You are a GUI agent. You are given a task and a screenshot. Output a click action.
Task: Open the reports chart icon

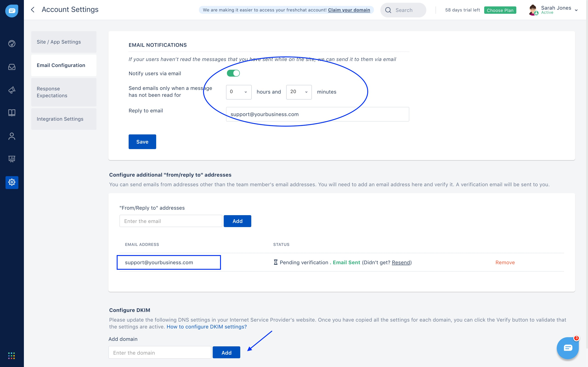tap(12, 159)
